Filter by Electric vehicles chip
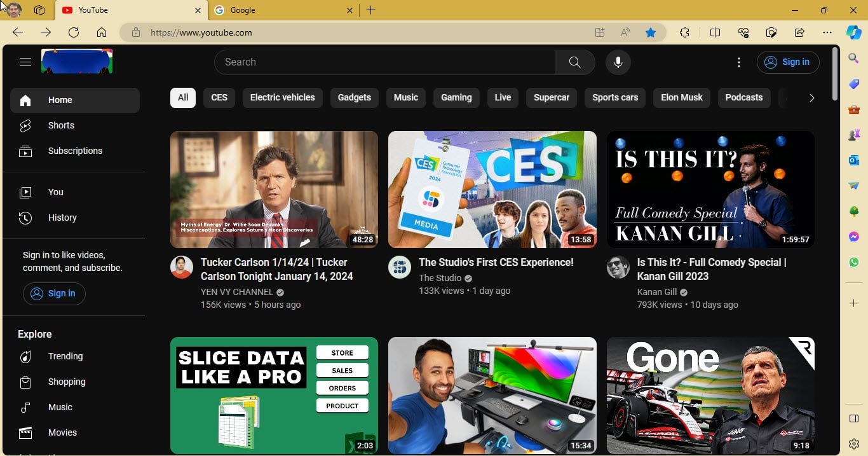Screen dimensions: 868x456 tap(283, 98)
